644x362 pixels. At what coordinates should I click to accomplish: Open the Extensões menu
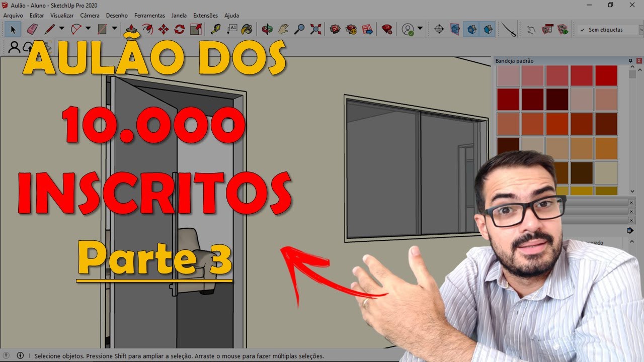click(x=206, y=16)
